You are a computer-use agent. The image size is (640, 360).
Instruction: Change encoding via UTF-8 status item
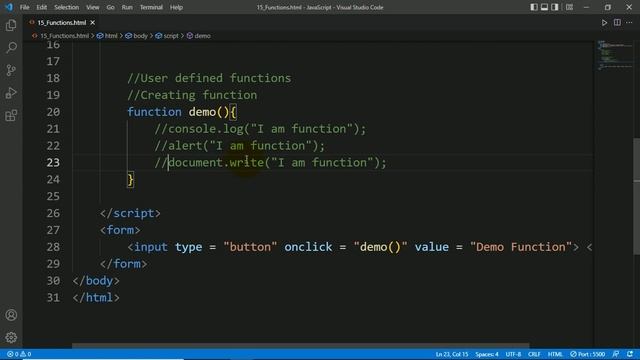[513, 354]
